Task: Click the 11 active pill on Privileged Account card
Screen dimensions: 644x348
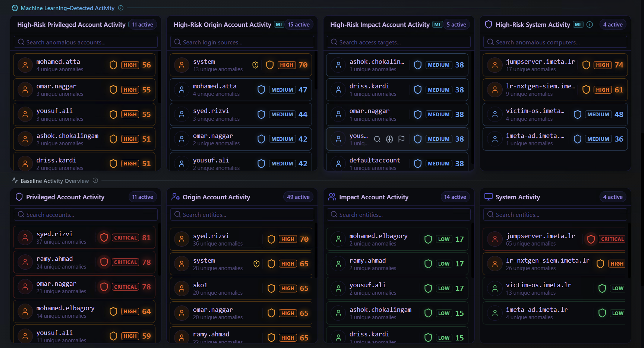Action: coord(143,197)
